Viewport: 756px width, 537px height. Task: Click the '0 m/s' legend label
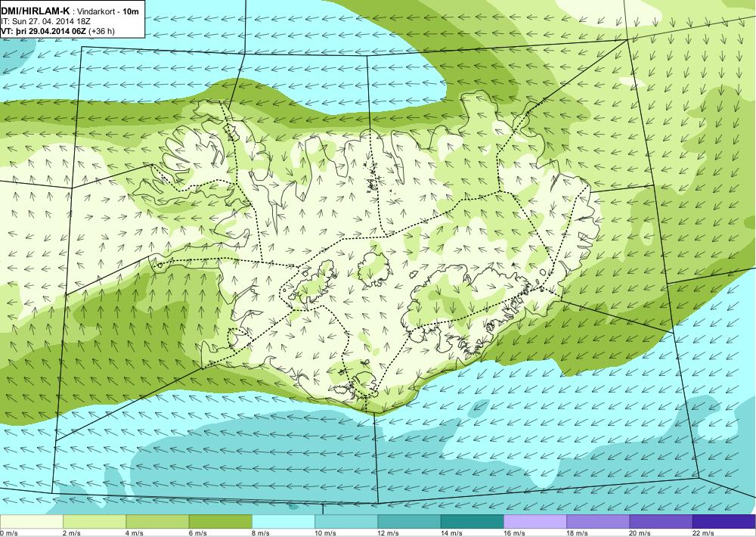[9, 533]
